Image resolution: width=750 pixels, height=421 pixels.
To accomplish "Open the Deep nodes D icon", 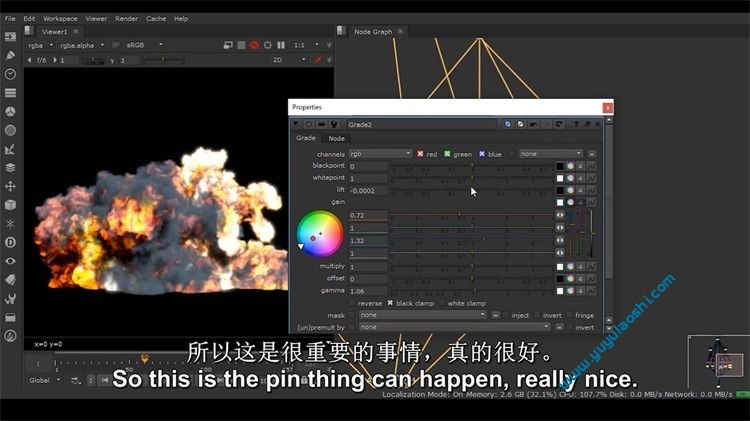I will [x=10, y=242].
